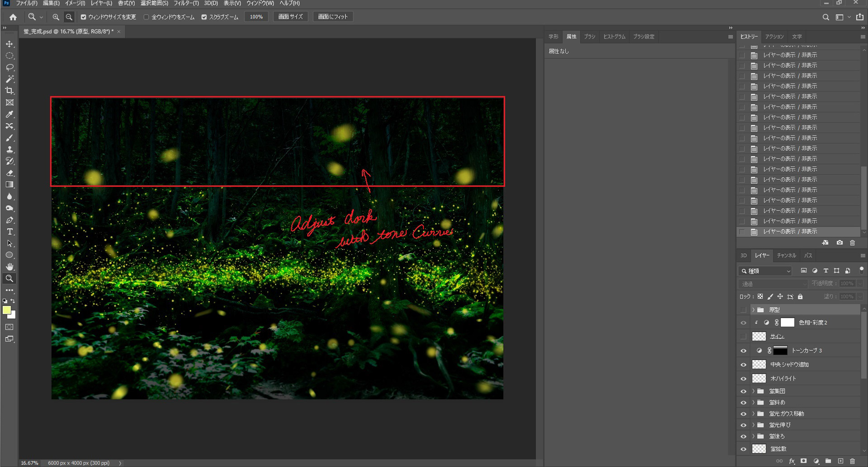Hide the 木ハイライト layer

click(x=743, y=379)
